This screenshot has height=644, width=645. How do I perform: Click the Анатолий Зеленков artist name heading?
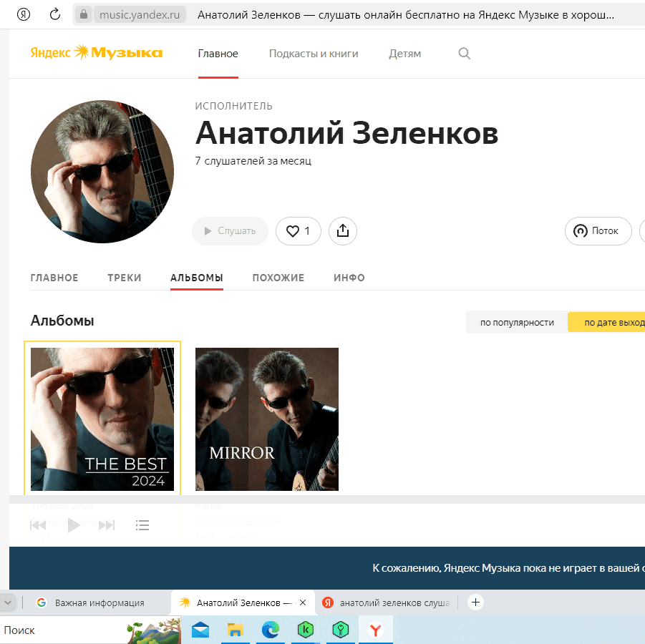[x=346, y=133]
